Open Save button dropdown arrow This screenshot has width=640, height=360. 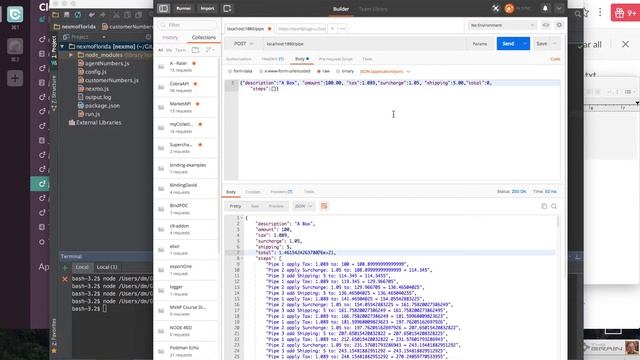click(x=555, y=44)
